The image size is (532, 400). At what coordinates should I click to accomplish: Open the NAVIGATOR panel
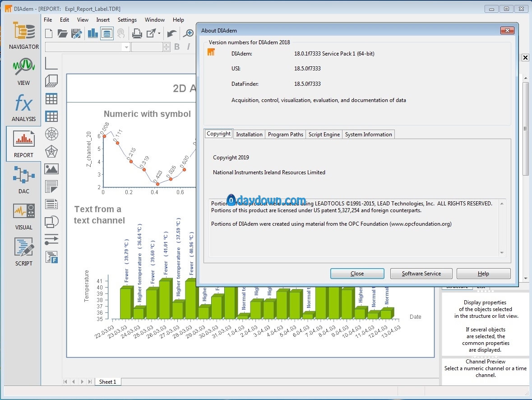[x=24, y=36]
